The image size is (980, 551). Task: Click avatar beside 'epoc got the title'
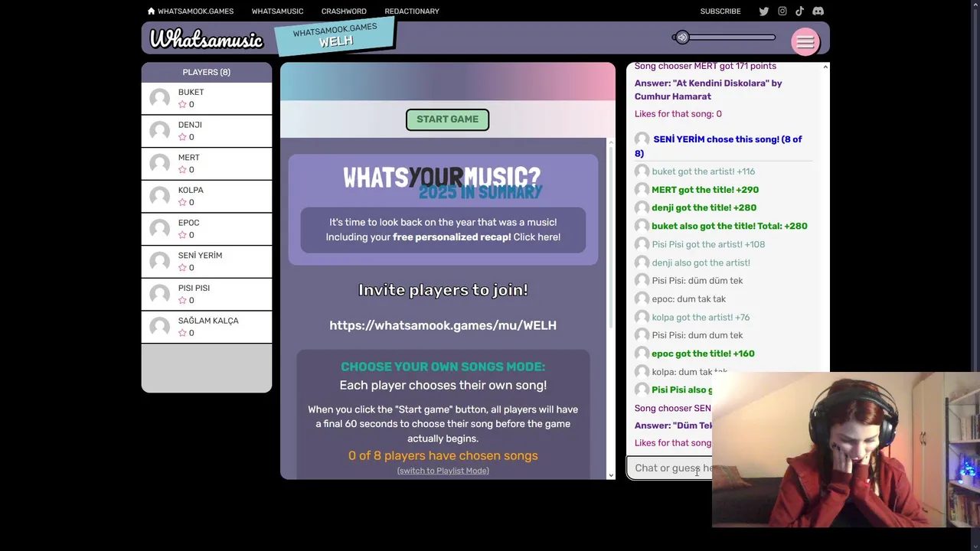coord(642,354)
